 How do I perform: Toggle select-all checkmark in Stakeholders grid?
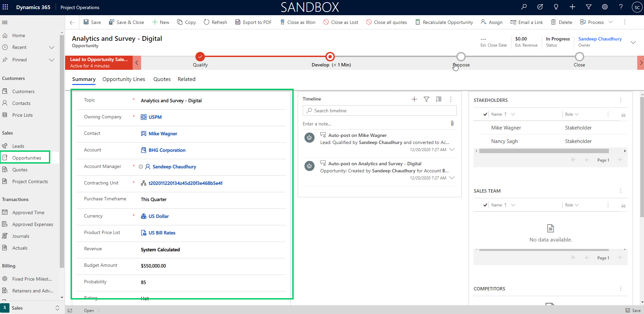[485, 114]
